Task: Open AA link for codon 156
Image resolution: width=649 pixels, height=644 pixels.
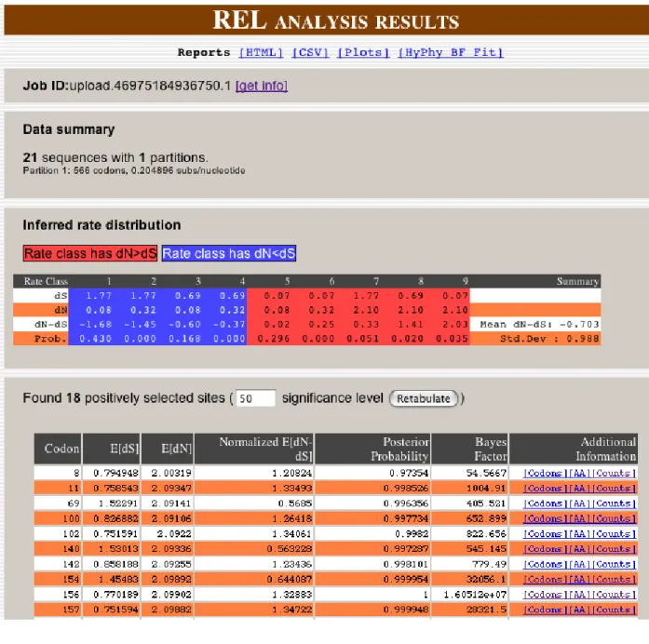Action: click(x=579, y=595)
